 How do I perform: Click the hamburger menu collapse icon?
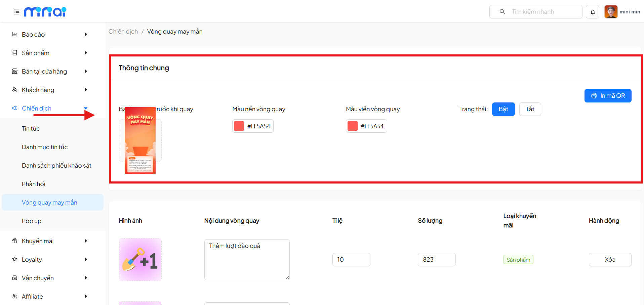click(x=16, y=12)
